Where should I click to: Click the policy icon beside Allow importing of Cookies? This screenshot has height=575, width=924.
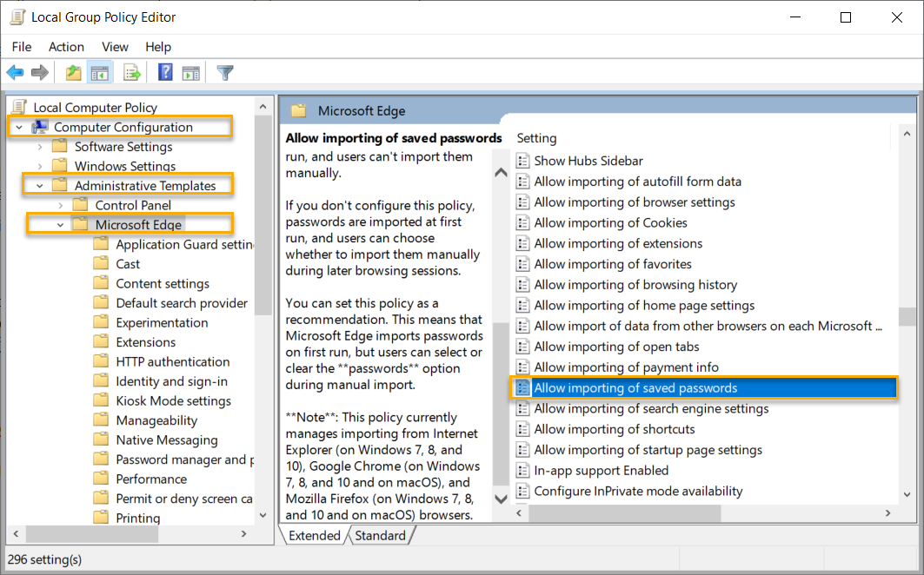[x=523, y=222]
